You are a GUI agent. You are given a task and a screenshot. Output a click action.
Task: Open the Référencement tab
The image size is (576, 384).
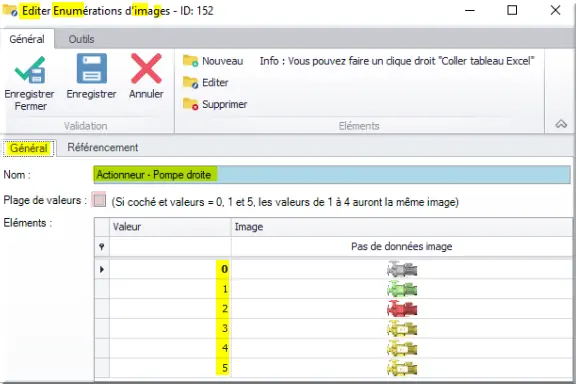coord(103,147)
